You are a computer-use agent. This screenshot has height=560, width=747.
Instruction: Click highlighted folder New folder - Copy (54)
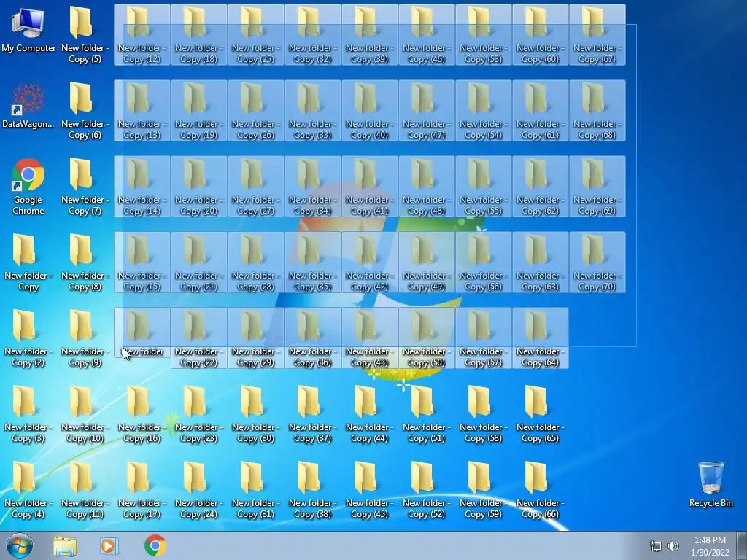tap(484, 111)
